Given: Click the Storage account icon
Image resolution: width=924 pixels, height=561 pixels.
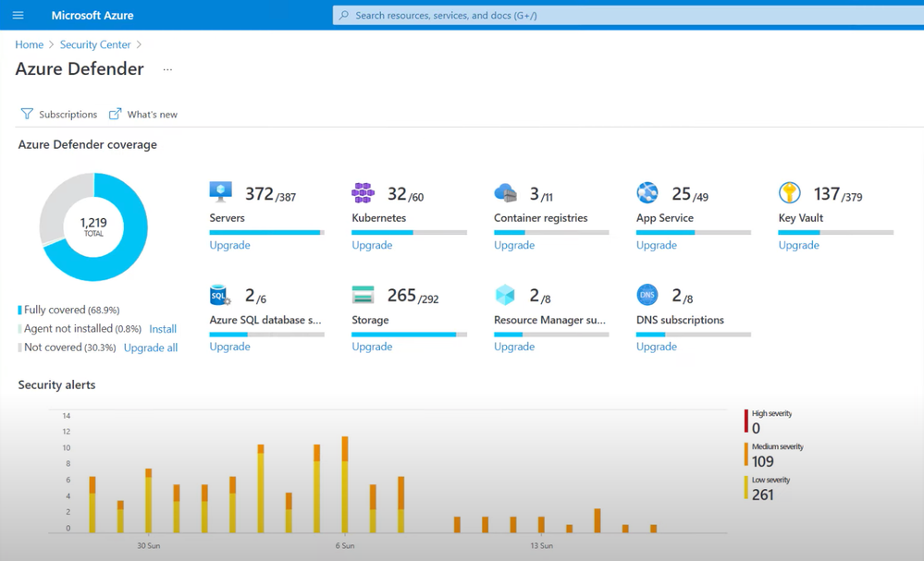Looking at the screenshot, I should click(x=363, y=294).
